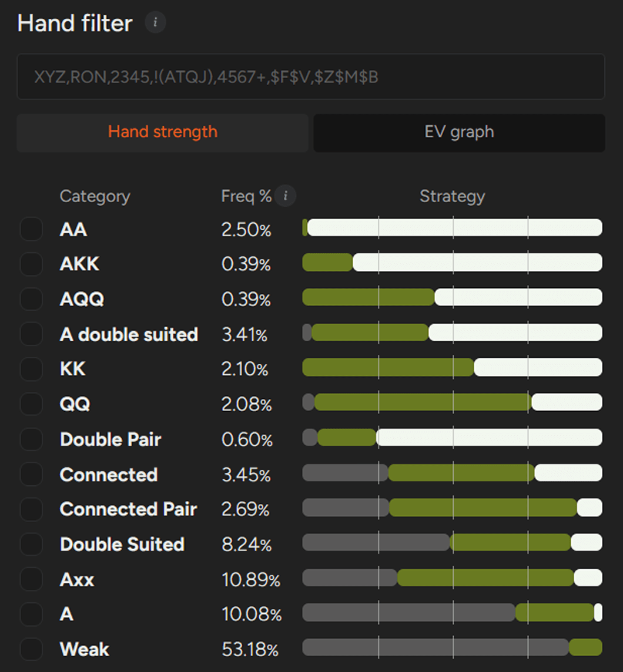Focus the hand filter text input
The height and width of the screenshot is (672, 623).
310,76
